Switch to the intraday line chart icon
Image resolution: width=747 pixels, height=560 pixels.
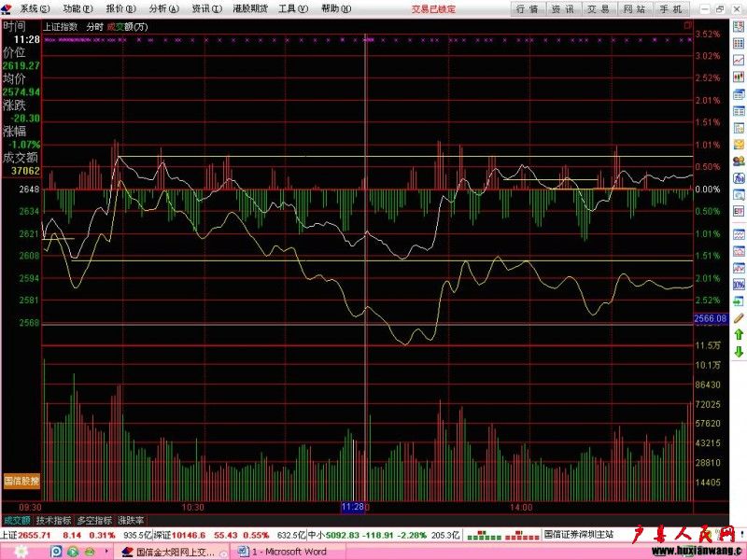tap(739, 61)
